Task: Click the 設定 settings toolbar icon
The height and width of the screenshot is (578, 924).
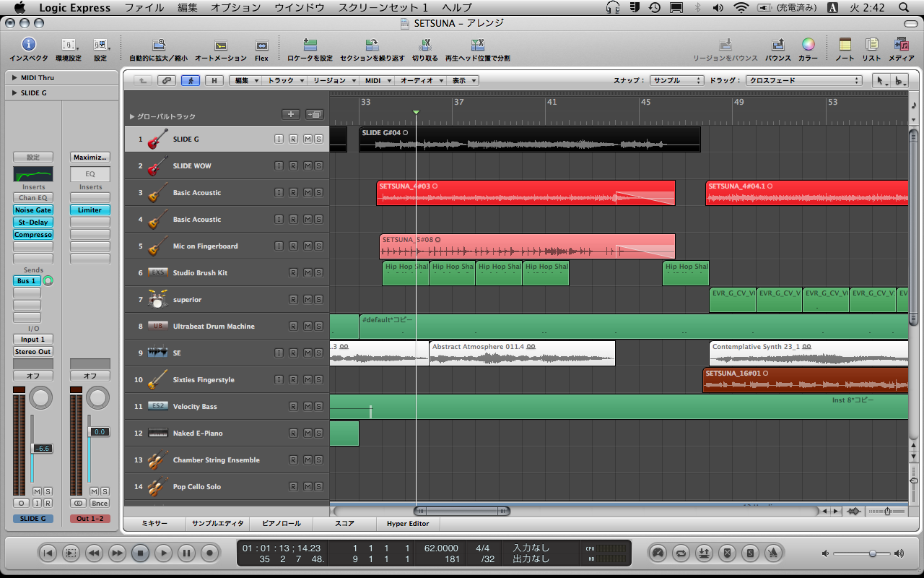Action: click(x=100, y=45)
